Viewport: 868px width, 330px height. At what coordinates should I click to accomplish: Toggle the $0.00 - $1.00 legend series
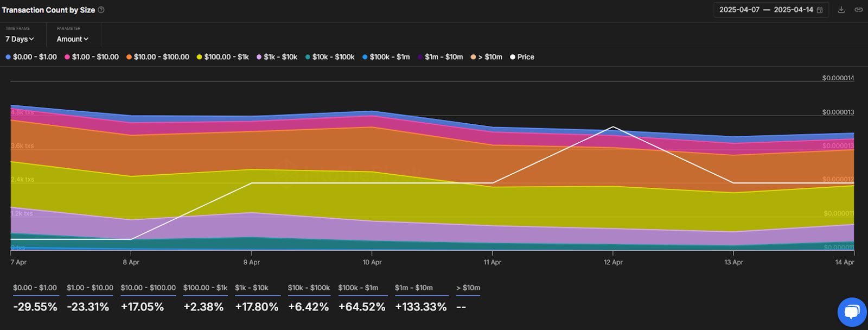pyautogui.click(x=31, y=57)
